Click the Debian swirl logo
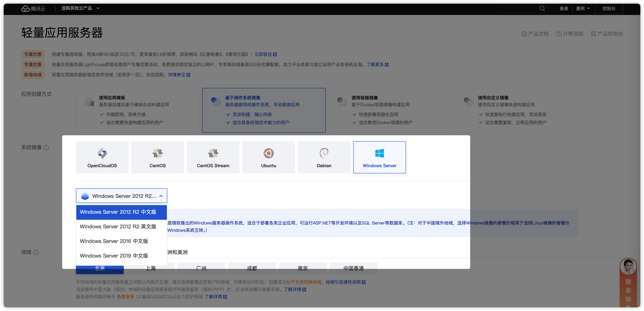 pos(324,153)
